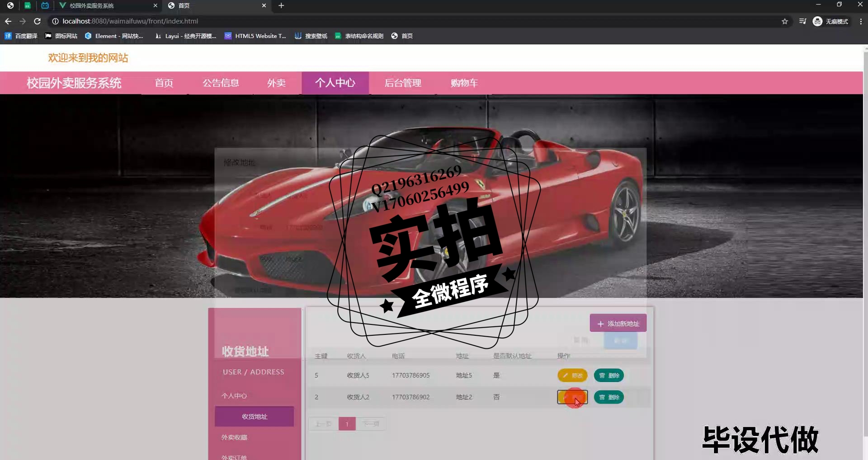
Task: Close the 首页 browser tab
Action: [x=264, y=5]
